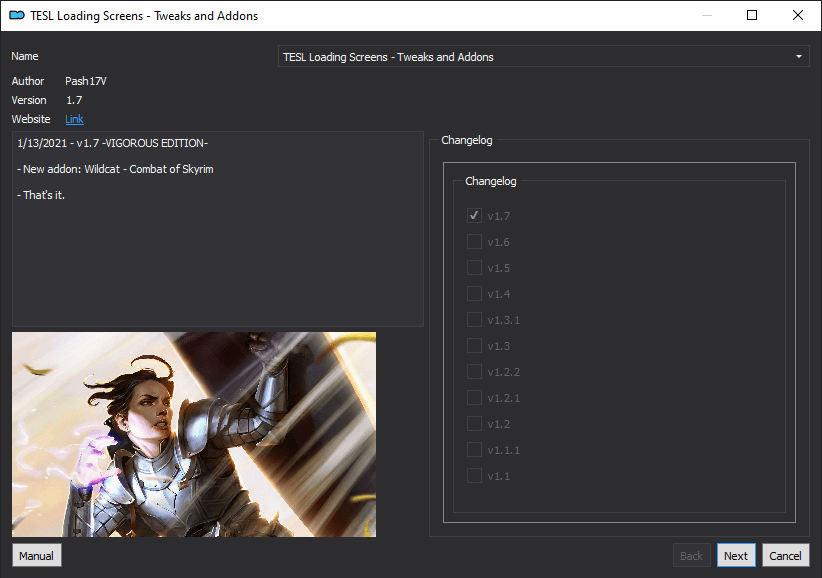
Task: Toggle the v1.1.1 changelog checkbox
Action: (x=474, y=450)
